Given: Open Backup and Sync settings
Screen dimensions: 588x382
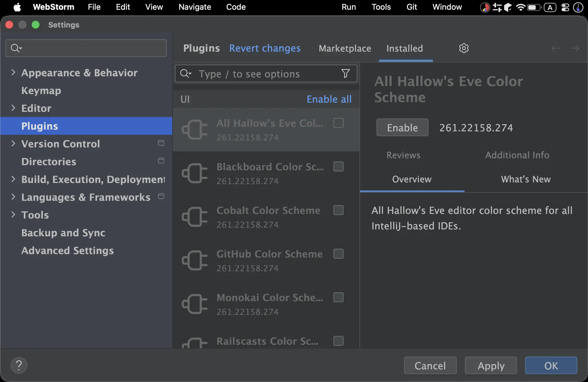Looking at the screenshot, I should [86, 233].
